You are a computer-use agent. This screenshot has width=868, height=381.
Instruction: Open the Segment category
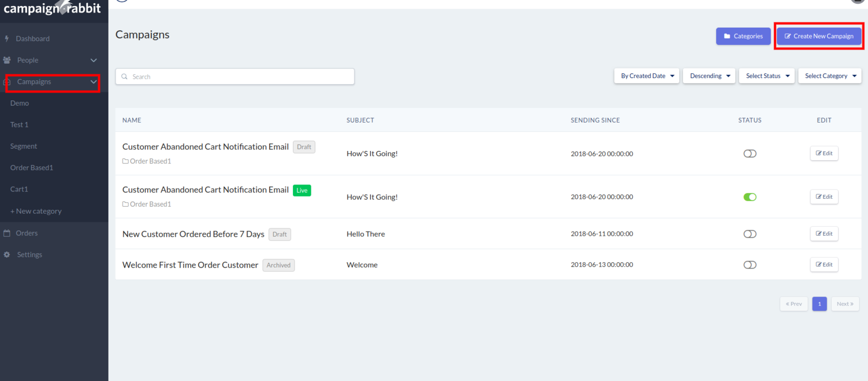pyautogui.click(x=23, y=147)
